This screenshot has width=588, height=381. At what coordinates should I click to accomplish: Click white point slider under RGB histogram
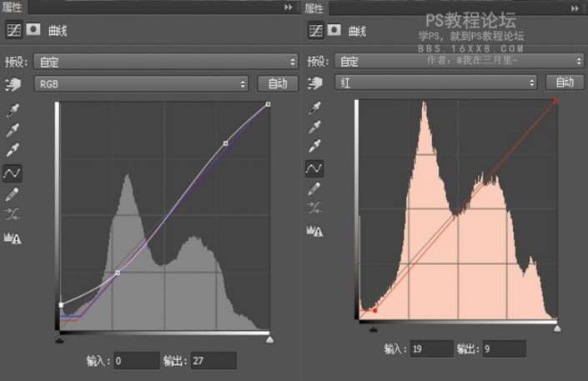[269, 340]
